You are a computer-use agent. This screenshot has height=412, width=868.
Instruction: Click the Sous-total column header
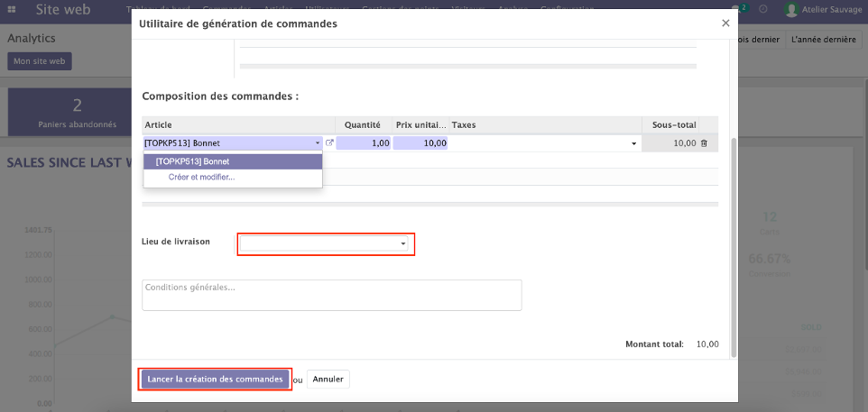(670, 125)
